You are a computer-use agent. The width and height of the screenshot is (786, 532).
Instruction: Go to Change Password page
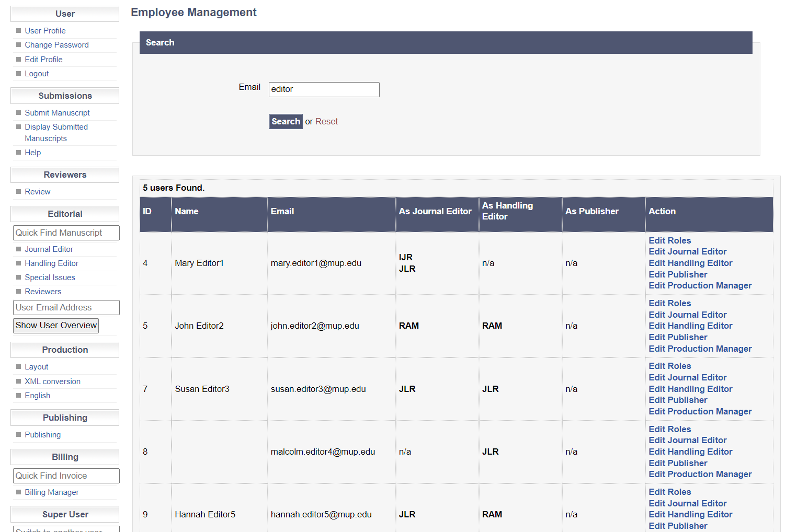(x=56, y=45)
